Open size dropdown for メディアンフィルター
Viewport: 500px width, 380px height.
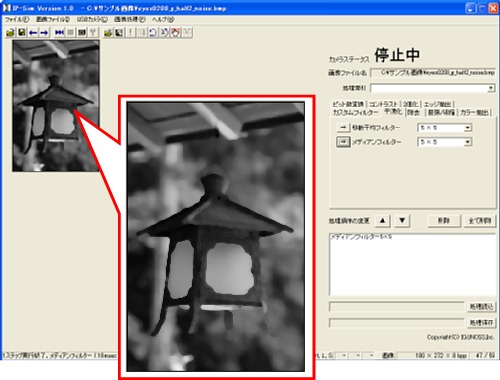pos(468,142)
